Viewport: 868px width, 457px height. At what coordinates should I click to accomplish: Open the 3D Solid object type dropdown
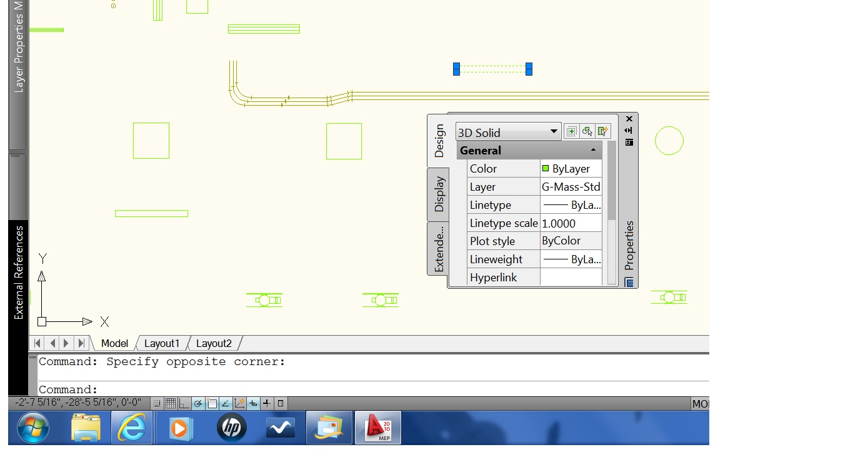pos(554,132)
